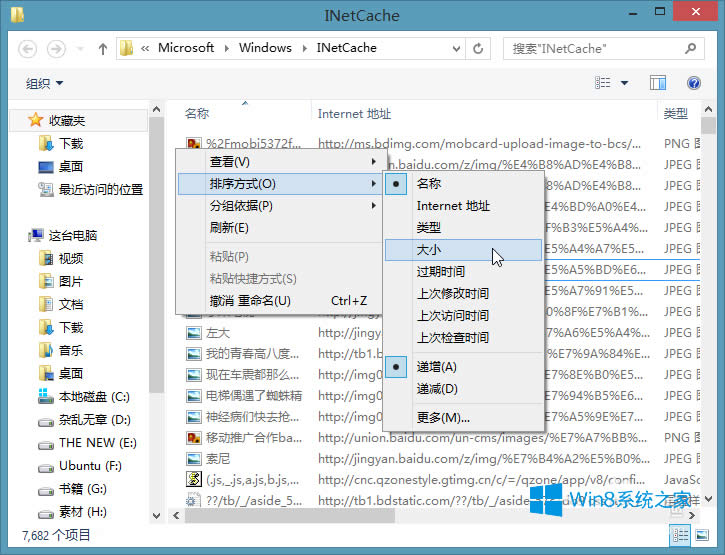
Task: Click the horizontal scrollbar thumb
Action: (289, 515)
